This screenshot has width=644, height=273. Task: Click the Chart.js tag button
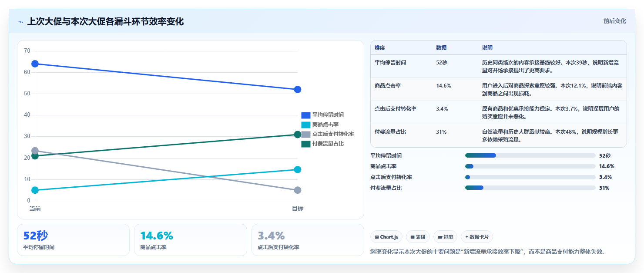click(x=386, y=237)
